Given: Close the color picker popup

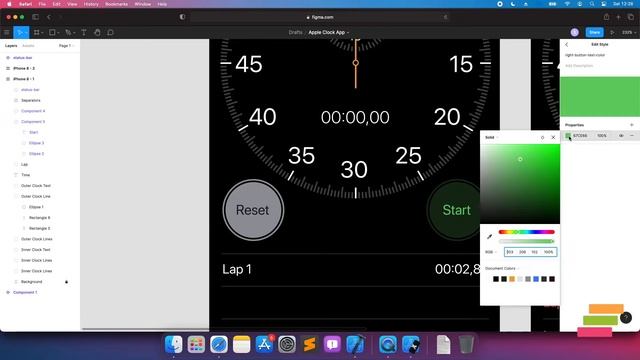Looking at the screenshot, I should (553, 138).
